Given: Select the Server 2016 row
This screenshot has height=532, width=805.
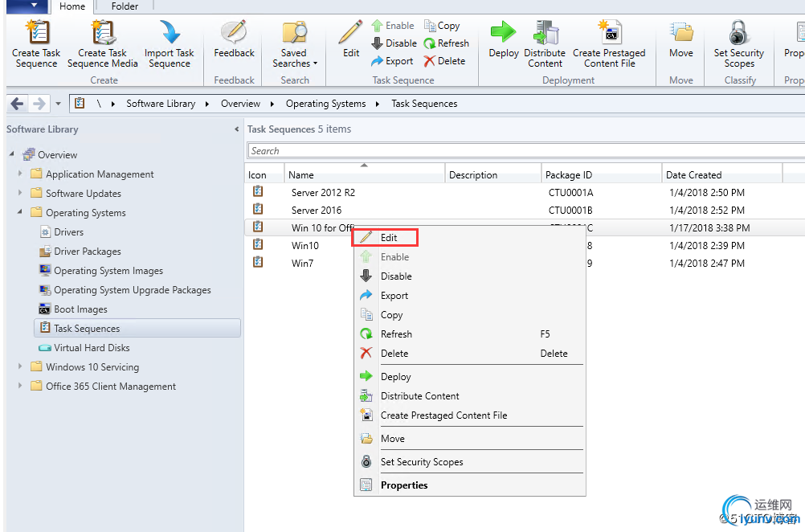Looking at the screenshot, I should [x=525, y=210].
